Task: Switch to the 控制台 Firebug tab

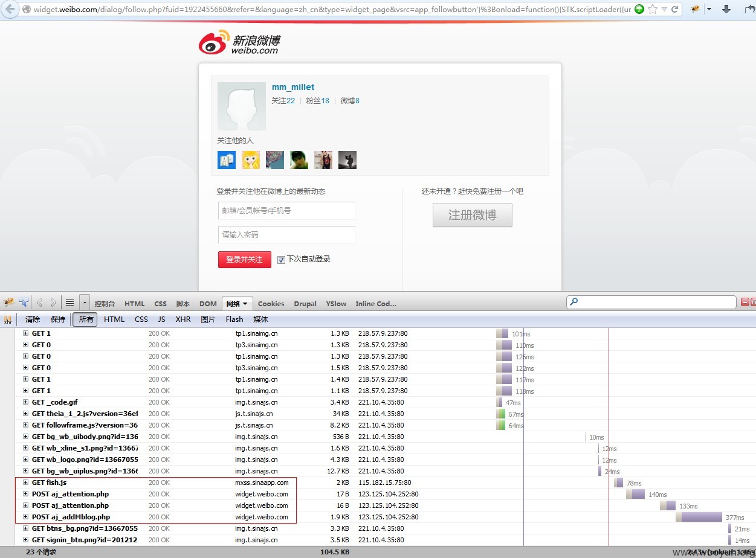Action: [x=105, y=304]
